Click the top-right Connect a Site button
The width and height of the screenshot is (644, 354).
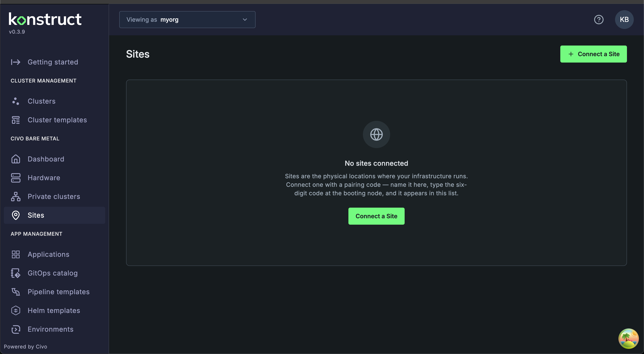593,54
